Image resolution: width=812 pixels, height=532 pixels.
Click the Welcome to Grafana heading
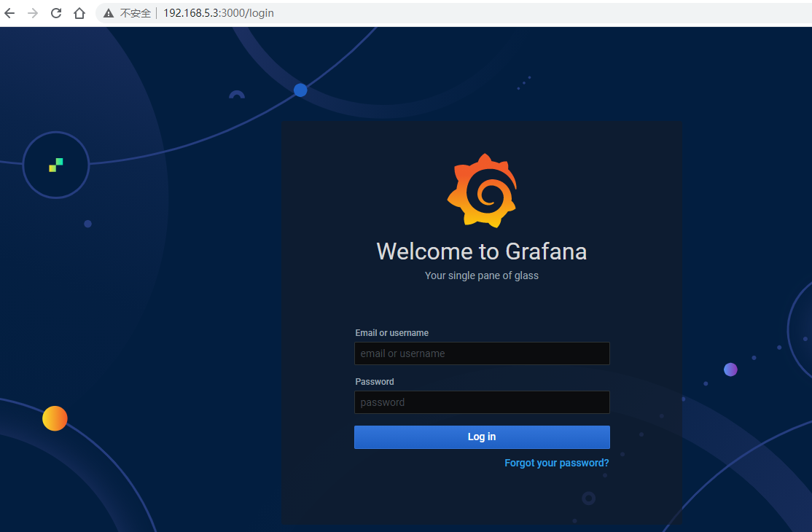[482, 251]
